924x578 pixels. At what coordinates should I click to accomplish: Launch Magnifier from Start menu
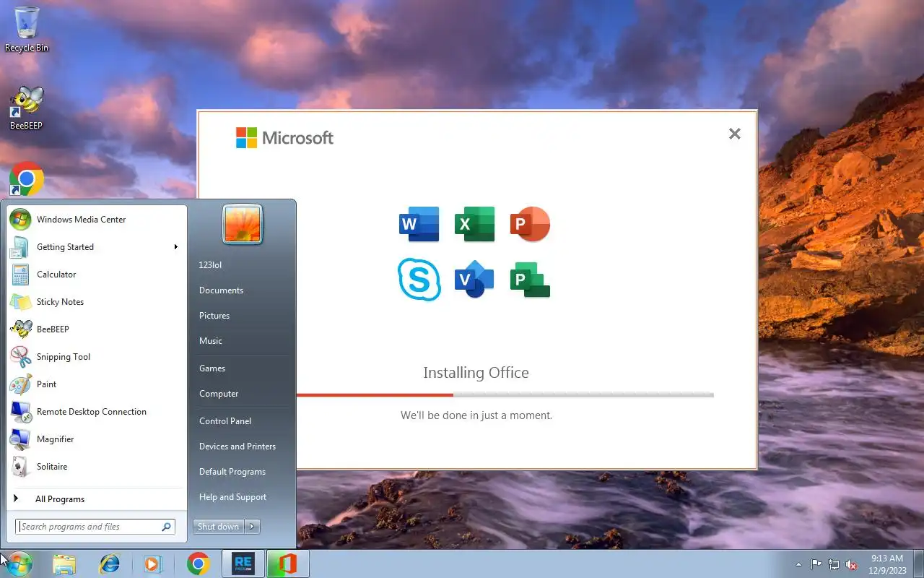pyautogui.click(x=97, y=439)
